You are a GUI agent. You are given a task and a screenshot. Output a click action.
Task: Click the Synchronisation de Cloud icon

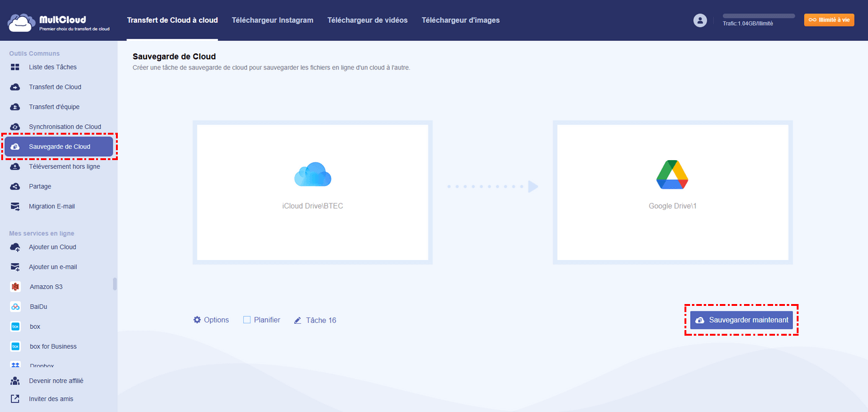[15, 127]
